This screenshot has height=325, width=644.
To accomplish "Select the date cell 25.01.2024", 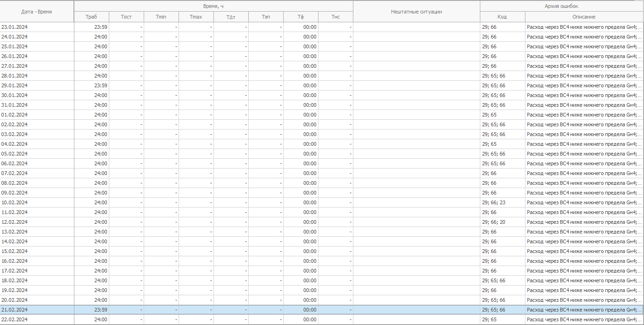I will (37, 46).
